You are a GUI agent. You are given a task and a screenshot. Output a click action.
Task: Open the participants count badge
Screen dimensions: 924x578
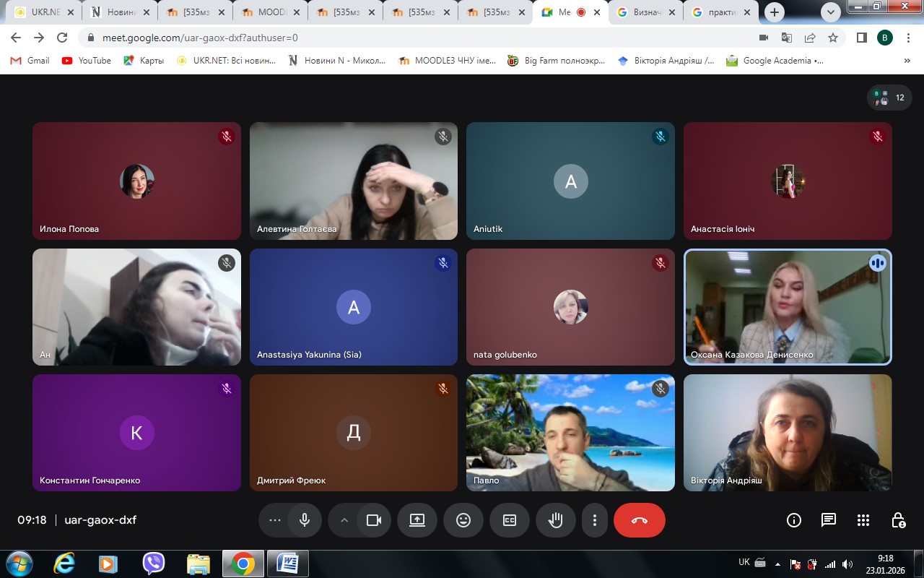(889, 98)
